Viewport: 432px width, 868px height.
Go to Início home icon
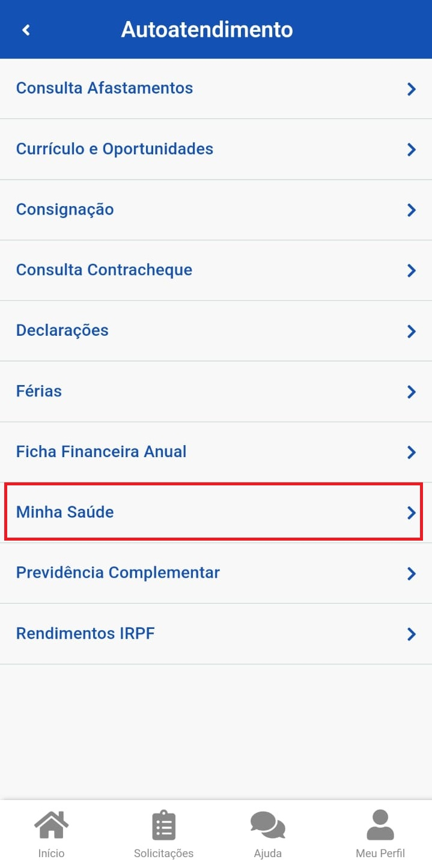click(x=51, y=825)
